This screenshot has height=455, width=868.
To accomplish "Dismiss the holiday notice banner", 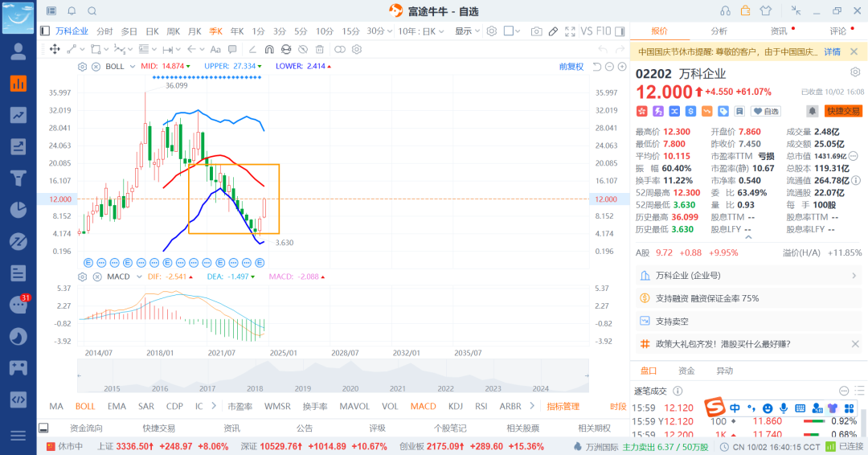I will 854,51.
